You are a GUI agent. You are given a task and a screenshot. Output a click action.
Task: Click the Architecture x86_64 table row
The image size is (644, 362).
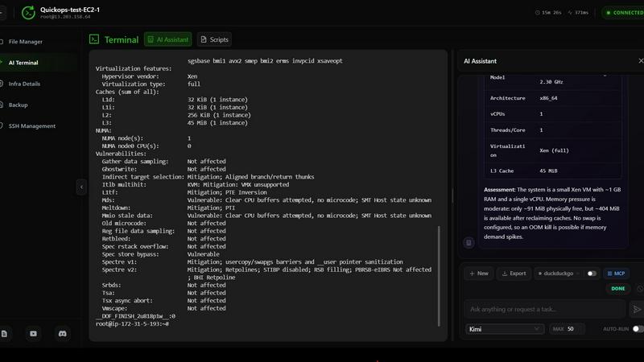coord(552,98)
